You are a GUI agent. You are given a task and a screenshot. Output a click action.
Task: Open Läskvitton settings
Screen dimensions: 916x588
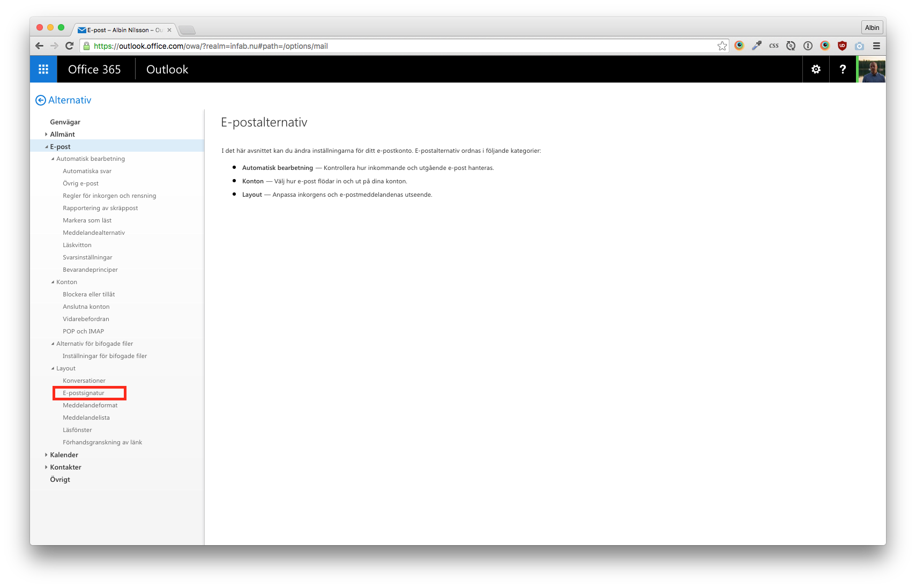(x=77, y=245)
